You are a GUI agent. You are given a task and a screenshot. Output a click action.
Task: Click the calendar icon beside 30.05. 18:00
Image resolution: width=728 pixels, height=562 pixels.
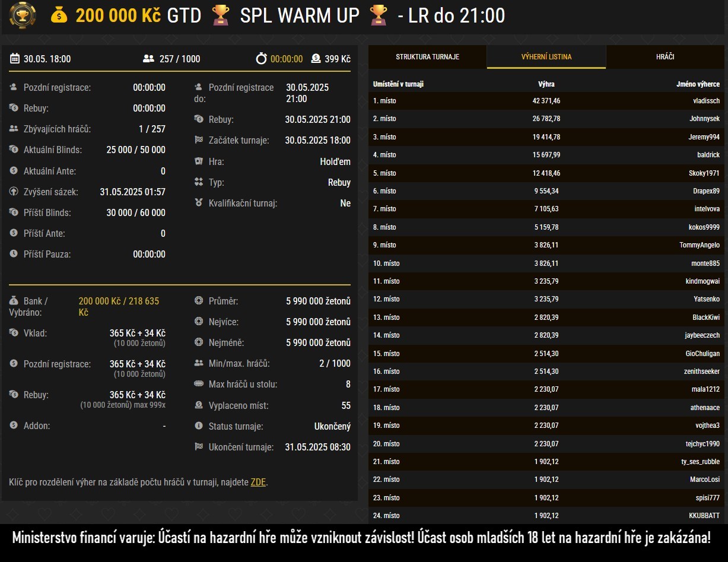[15, 59]
